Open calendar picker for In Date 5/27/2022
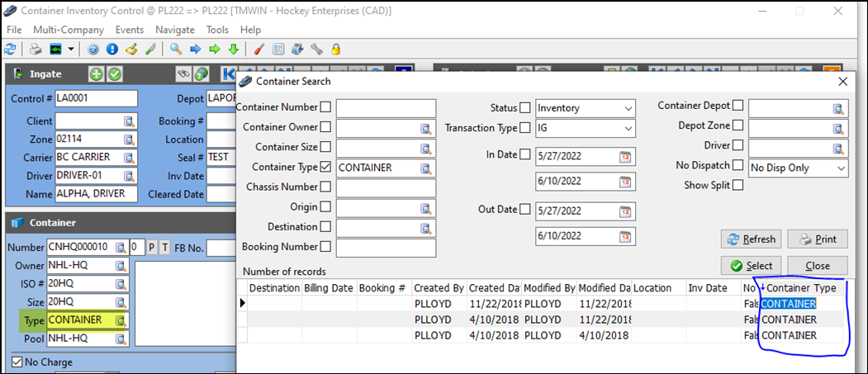 pyautogui.click(x=625, y=155)
